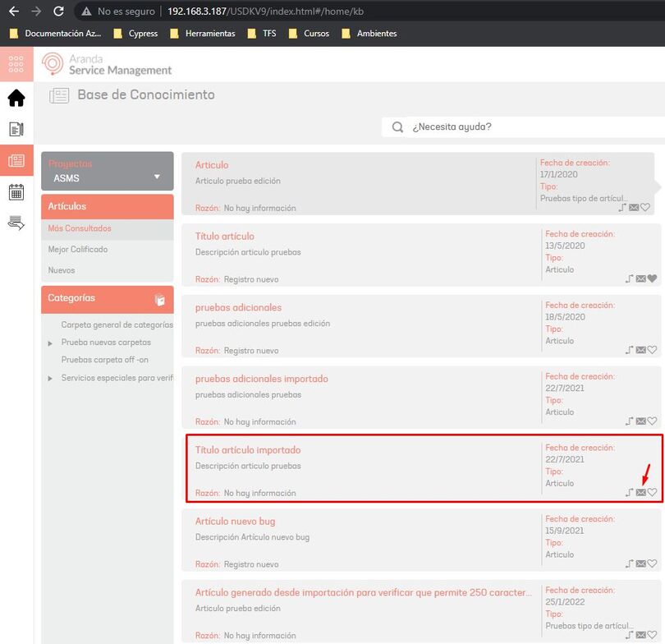Email the 'Articulo' article via envelope icon

coord(634,208)
